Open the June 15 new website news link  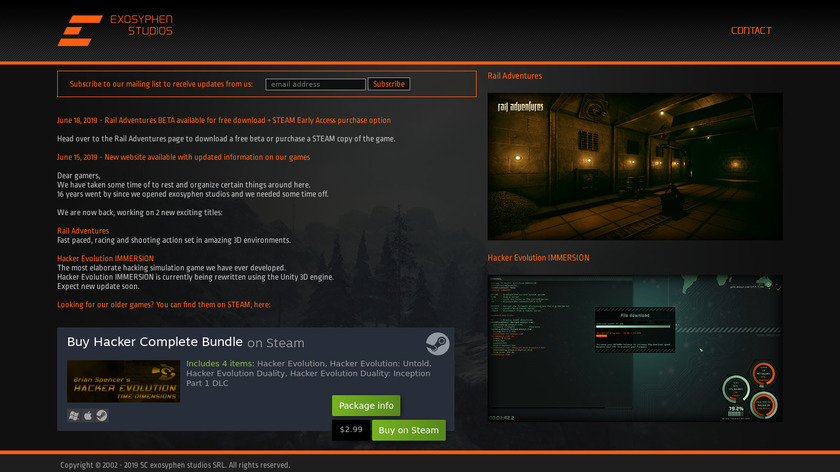tap(183, 157)
